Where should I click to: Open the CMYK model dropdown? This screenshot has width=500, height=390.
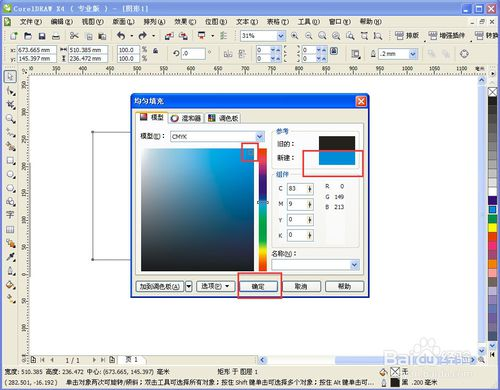pos(260,136)
